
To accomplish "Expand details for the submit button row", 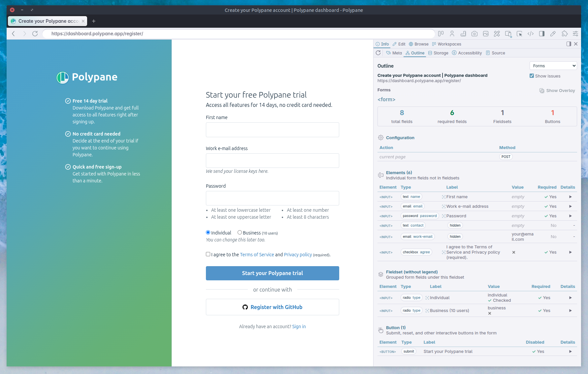I will click(570, 352).
